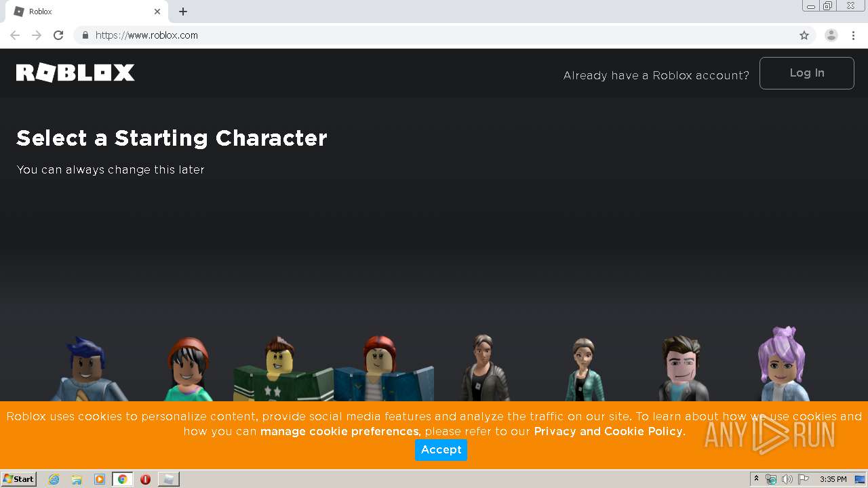
Task: Open the Chrome three-dot menu
Action: [854, 35]
